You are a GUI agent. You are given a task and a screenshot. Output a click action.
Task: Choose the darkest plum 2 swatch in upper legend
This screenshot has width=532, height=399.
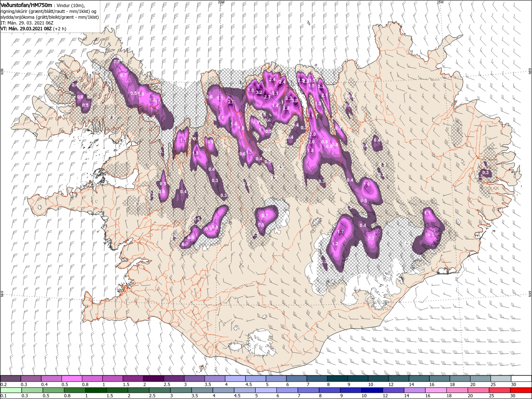pyautogui.click(x=153, y=379)
